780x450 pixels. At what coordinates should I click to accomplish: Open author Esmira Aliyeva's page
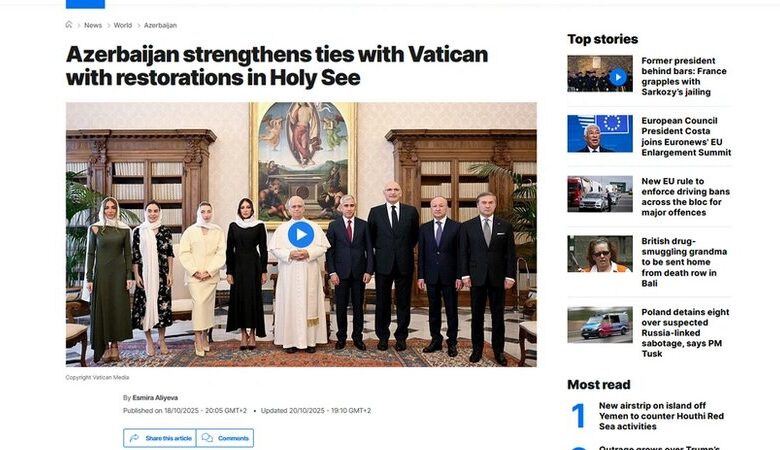[x=155, y=398]
